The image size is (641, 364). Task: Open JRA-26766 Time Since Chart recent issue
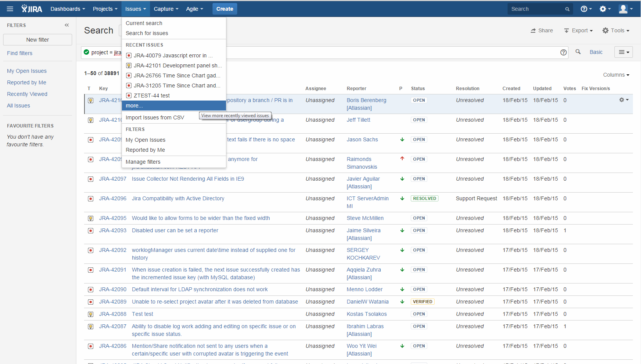174,75
